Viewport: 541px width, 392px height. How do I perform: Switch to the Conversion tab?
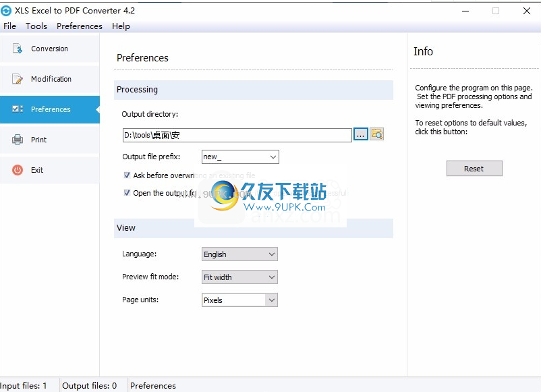pyautogui.click(x=50, y=49)
